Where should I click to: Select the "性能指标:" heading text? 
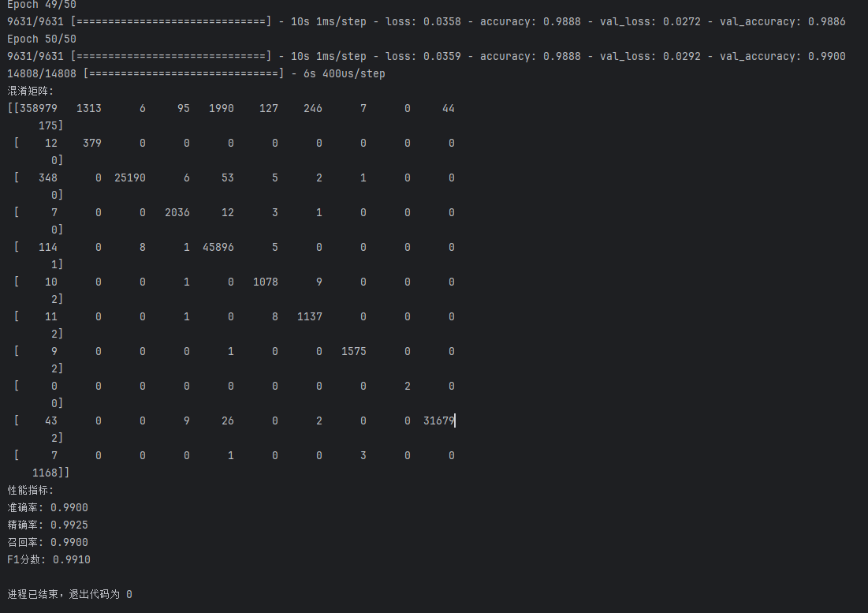point(31,490)
